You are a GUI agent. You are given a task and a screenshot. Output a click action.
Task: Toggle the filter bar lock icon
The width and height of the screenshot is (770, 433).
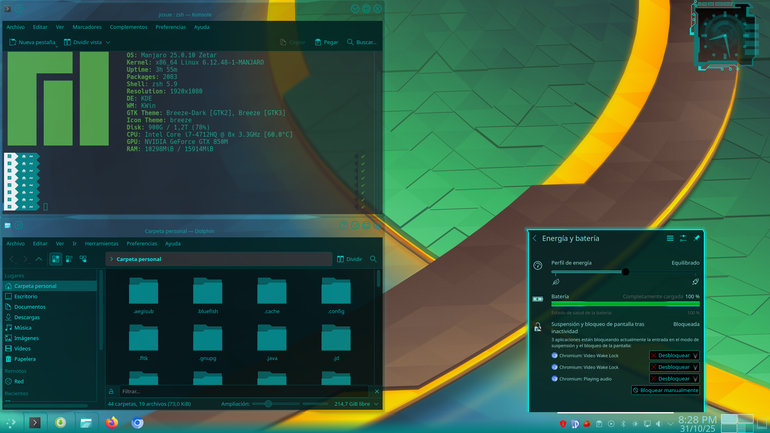coord(111,391)
